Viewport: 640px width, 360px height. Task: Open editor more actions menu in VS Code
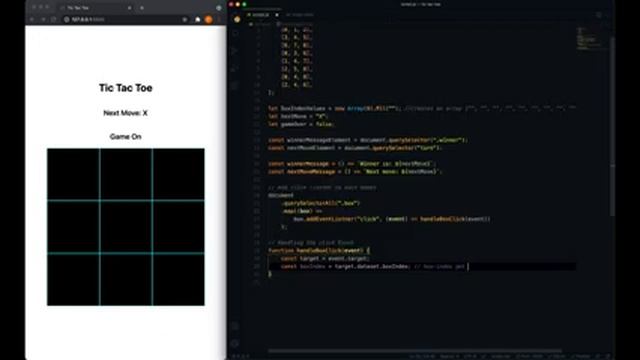click(x=608, y=15)
